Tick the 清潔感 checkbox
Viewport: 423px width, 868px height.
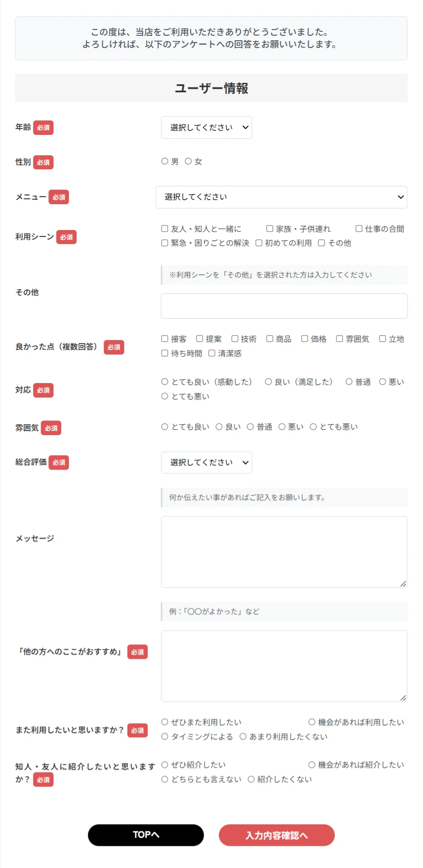[212, 353]
